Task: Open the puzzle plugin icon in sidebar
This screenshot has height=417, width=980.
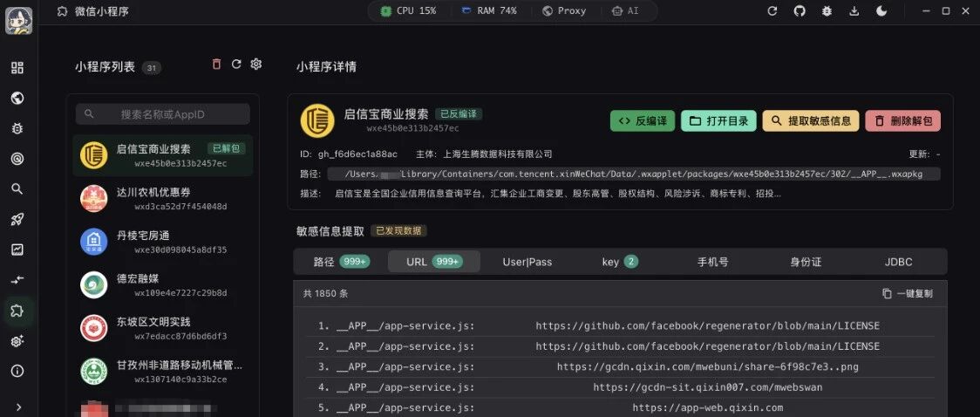Action: pos(17,310)
